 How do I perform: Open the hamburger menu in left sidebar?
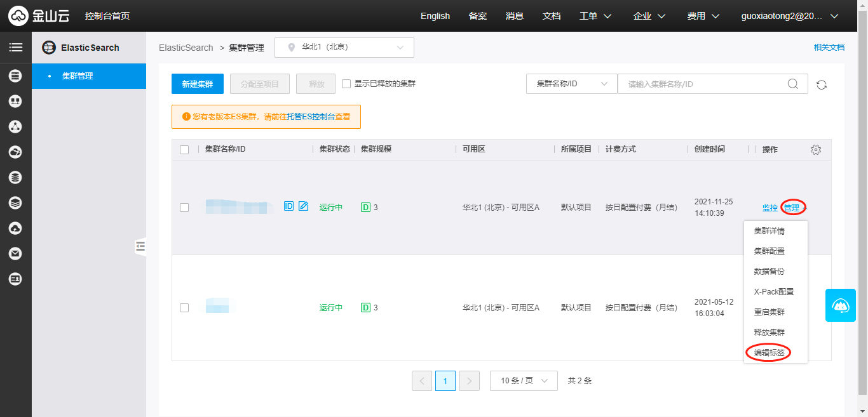point(15,48)
